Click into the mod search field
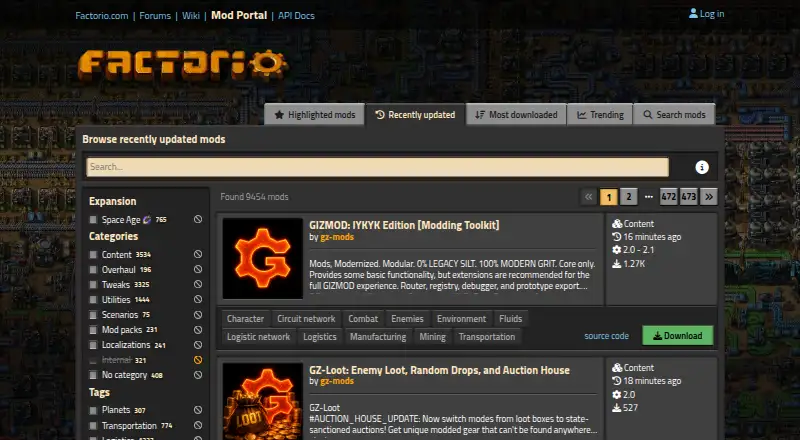Screen dimensions: 800x440 tap(378, 167)
